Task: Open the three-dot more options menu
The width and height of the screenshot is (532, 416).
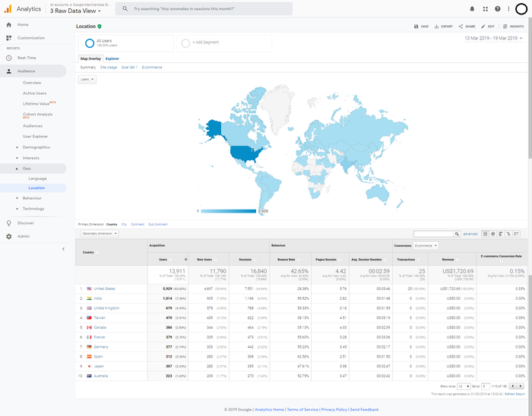Action: tap(508, 9)
